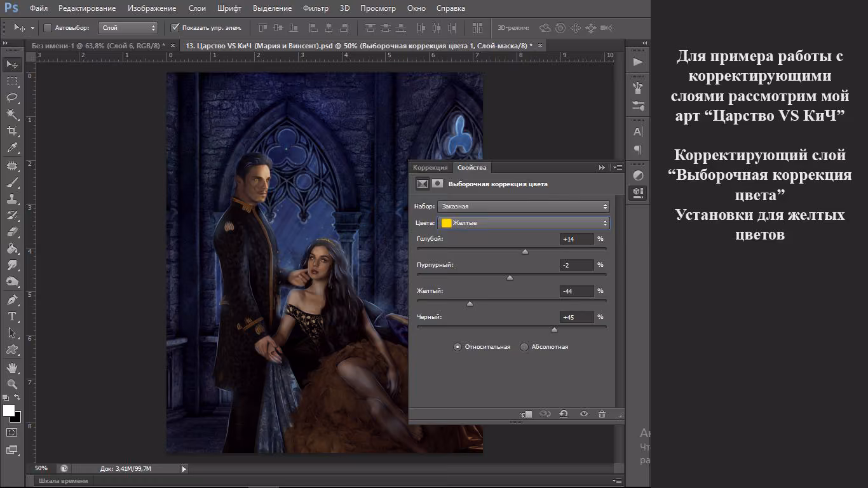This screenshot has height=488, width=868.
Task: Toggle view previous state button
Action: tap(545, 414)
